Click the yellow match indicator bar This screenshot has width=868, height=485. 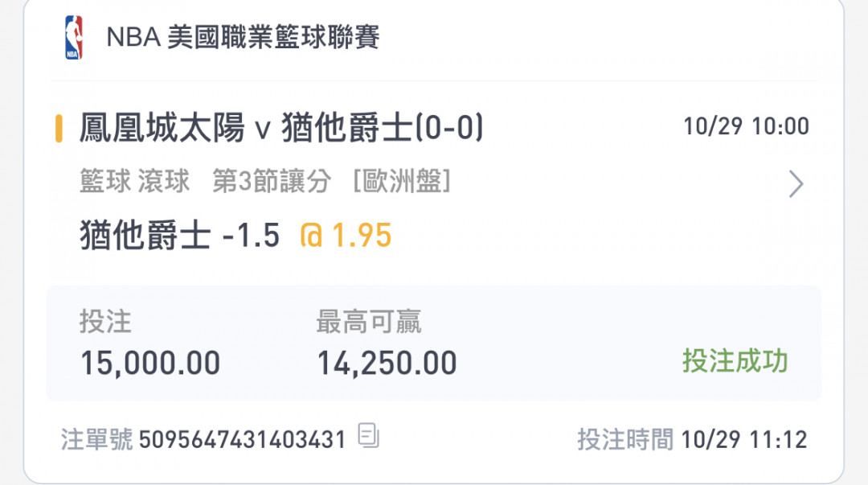pos(59,128)
